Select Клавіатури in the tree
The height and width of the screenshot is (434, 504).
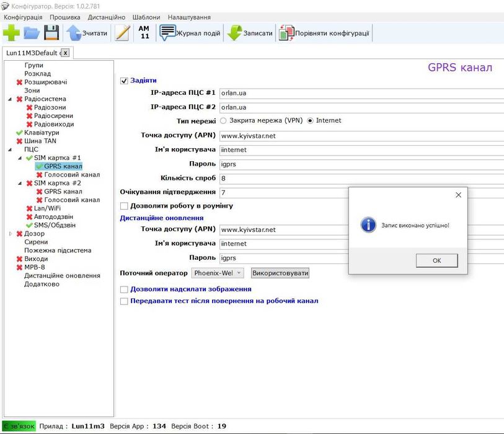tap(42, 133)
